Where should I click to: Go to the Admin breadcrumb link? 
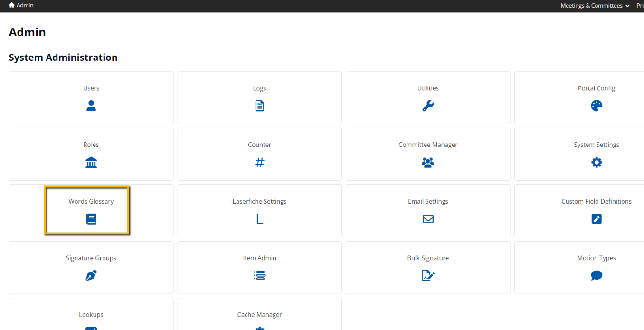coord(25,5)
